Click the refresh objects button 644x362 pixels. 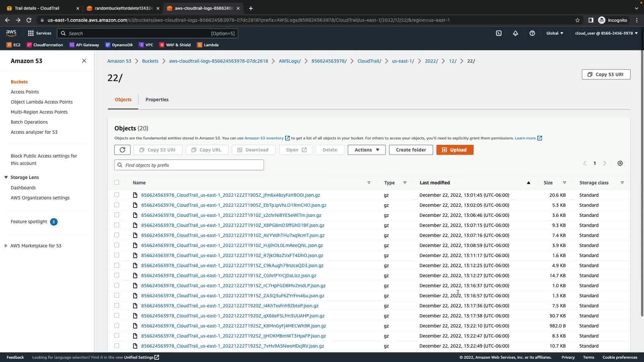click(x=122, y=150)
